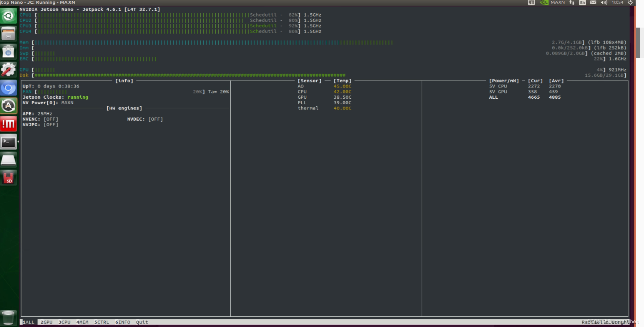This screenshot has width=644, height=327.
Task: Switch to the 3CPU tab
Action: pyautogui.click(x=64, y=322)
